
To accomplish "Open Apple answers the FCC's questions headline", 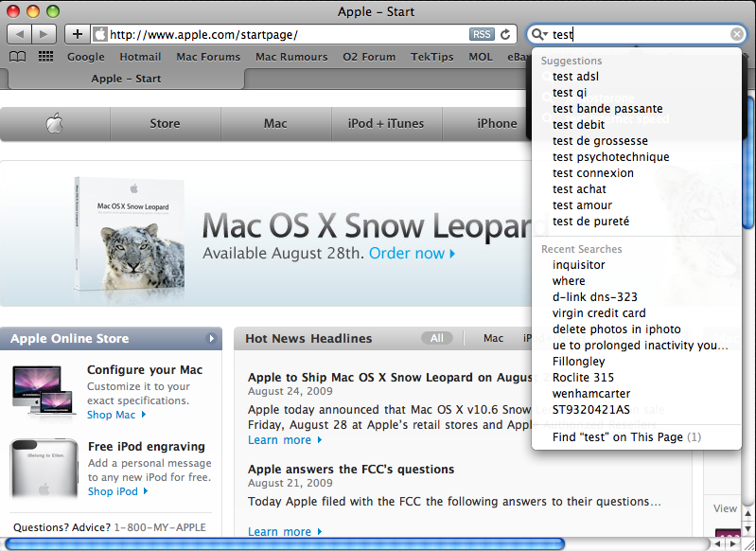I will [x=351, y=469].
